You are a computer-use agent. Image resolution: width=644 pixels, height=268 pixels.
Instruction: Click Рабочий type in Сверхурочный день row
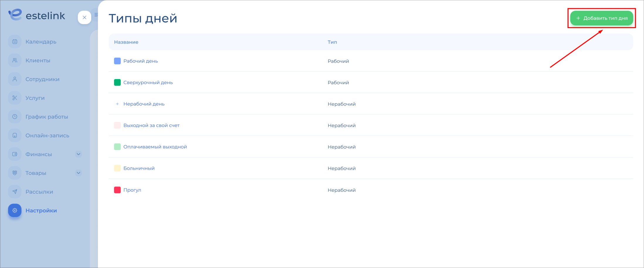pos(338,82)
